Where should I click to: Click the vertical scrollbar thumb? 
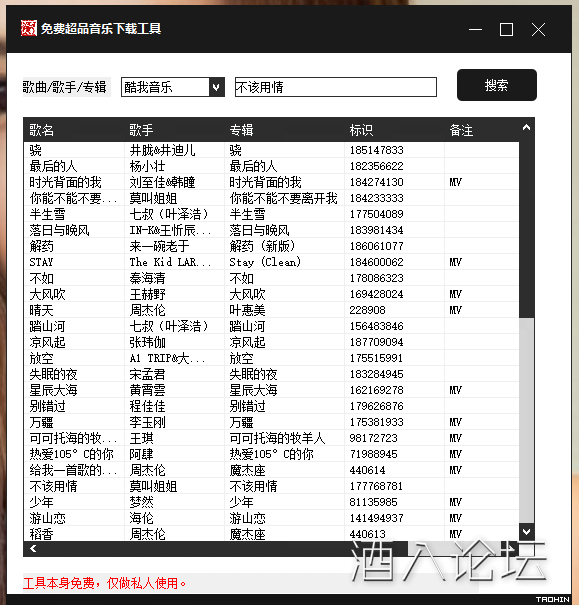[x=526, y=421]
